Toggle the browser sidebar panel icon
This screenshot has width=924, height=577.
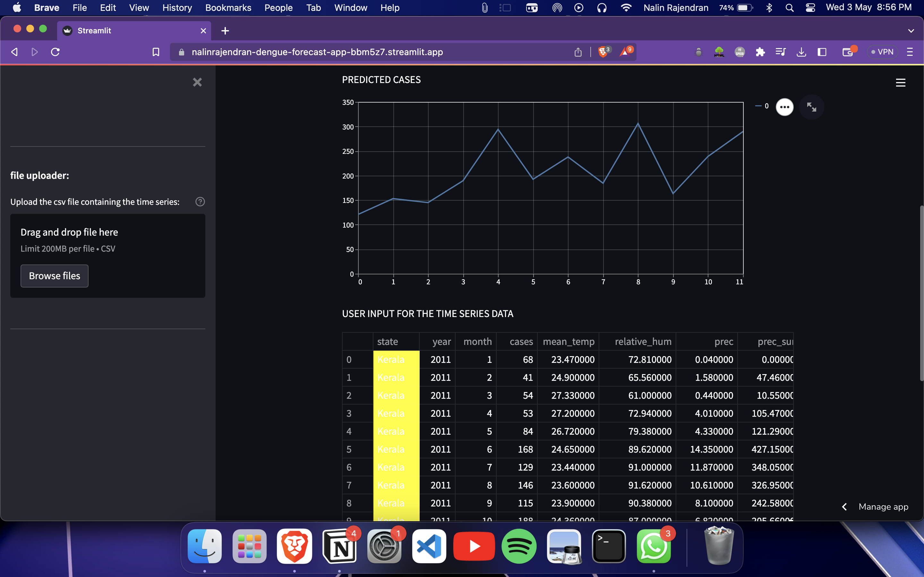822,52
